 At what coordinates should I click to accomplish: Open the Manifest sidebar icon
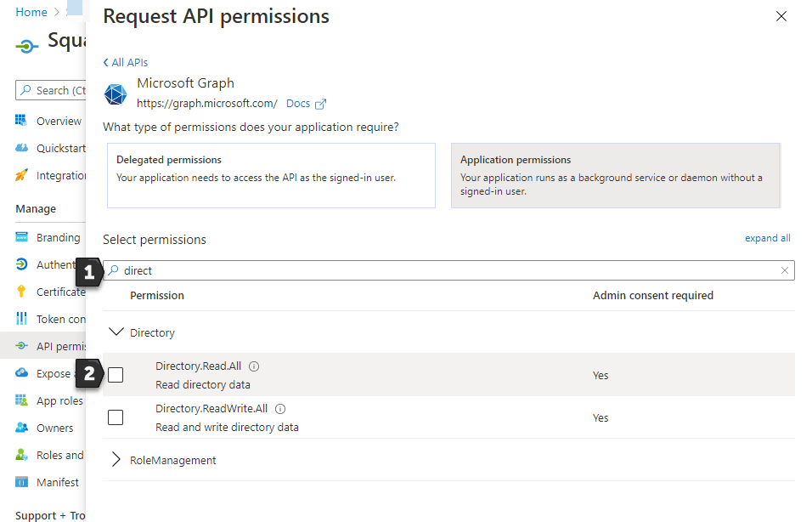[21, 482]
